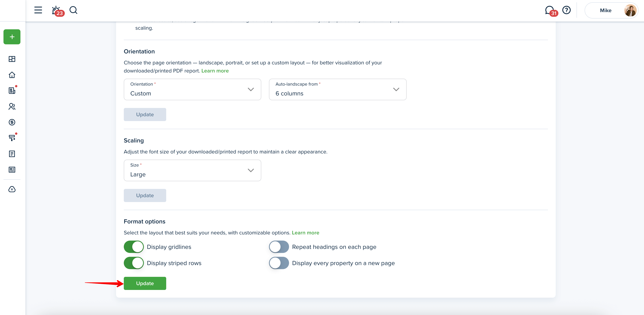This screenshot has width=644, height=315.
Task: Enable Display every property on new page
Action: 279,263
